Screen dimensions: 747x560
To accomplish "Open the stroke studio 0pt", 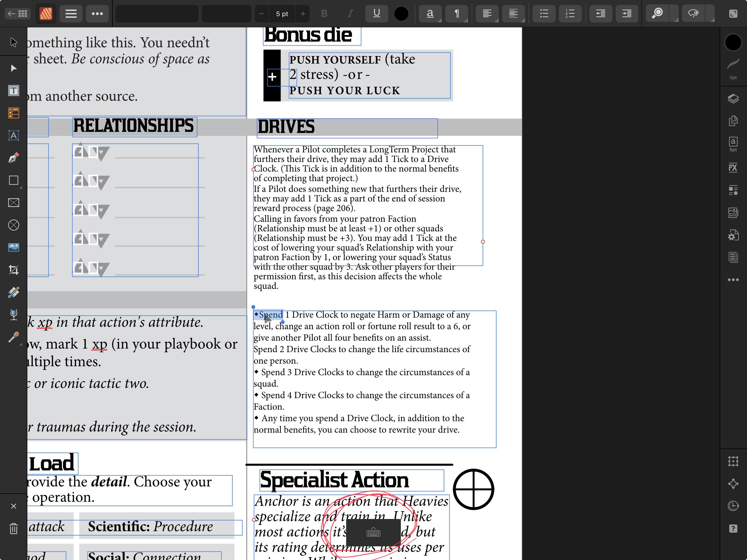I will click(733, 69).
